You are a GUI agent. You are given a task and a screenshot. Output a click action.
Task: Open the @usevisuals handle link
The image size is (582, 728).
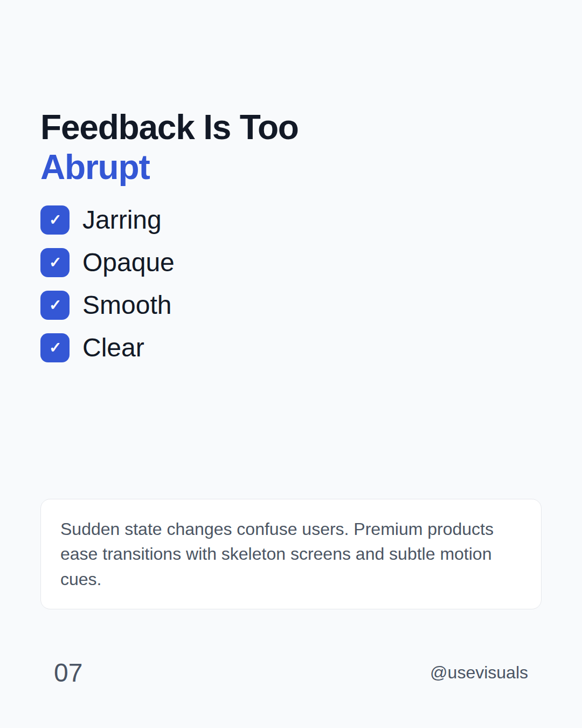click(479, 673)
